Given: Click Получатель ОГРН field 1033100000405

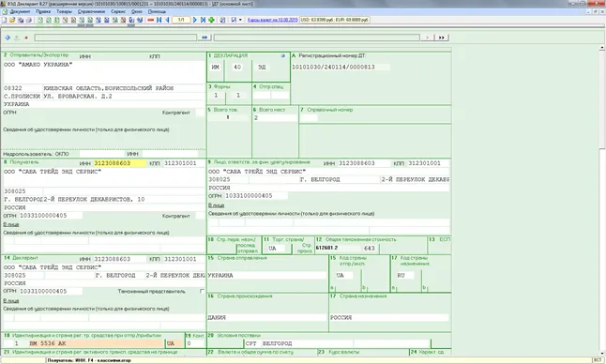Looking at the screenshot, I should click(x=51, y=215).
